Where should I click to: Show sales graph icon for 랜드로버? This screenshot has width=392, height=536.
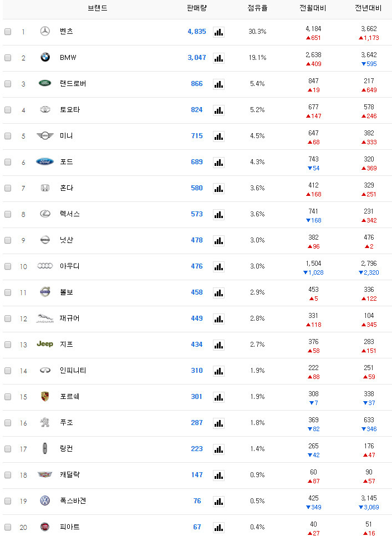click(218, 84)
